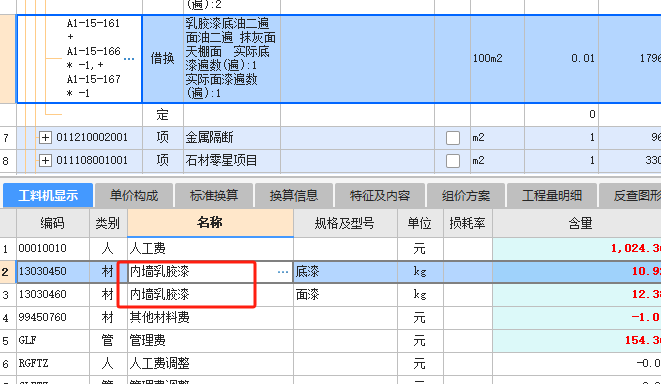Select 含量 value -1.0 in 其他材料费 row

tap(577, 317)
